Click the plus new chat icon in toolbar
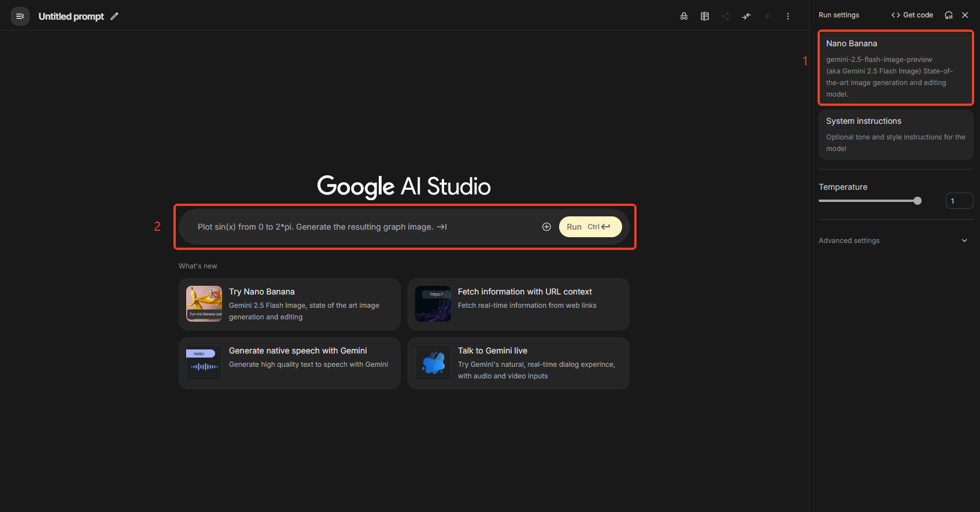This screenshot has height=512, width=980. click(x=767, y=16)
